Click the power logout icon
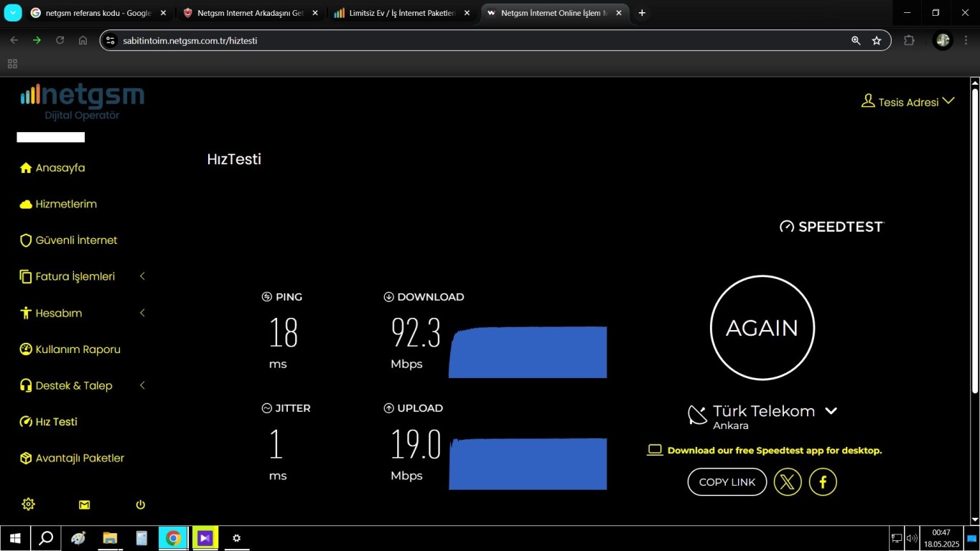The height and width of the screenshot is (551, 980). point(141,505)
